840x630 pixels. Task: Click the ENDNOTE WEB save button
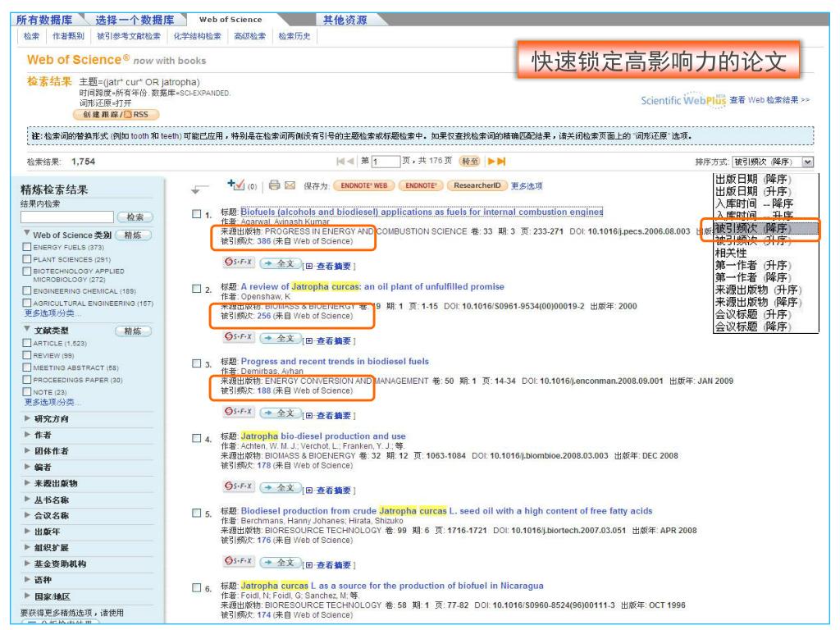[x=363, y=185]
